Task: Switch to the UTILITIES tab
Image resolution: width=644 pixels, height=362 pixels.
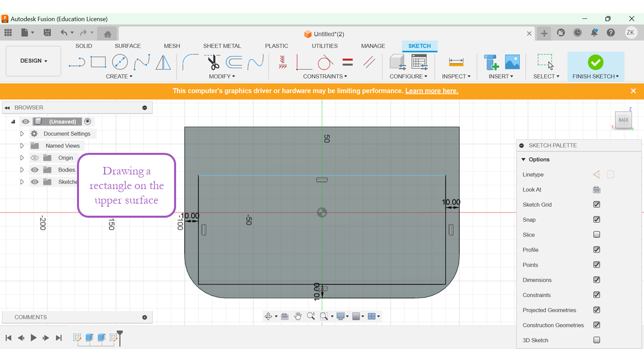Action: [325, 46]
